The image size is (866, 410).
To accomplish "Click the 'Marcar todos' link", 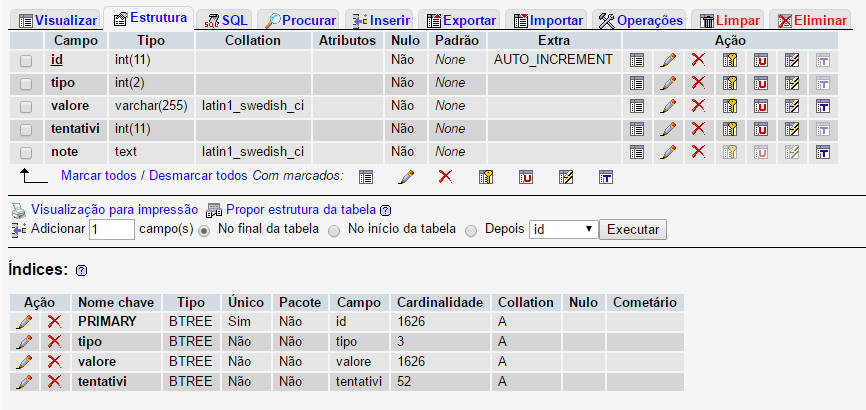I will pyautogui.click(x=99, y=176).
